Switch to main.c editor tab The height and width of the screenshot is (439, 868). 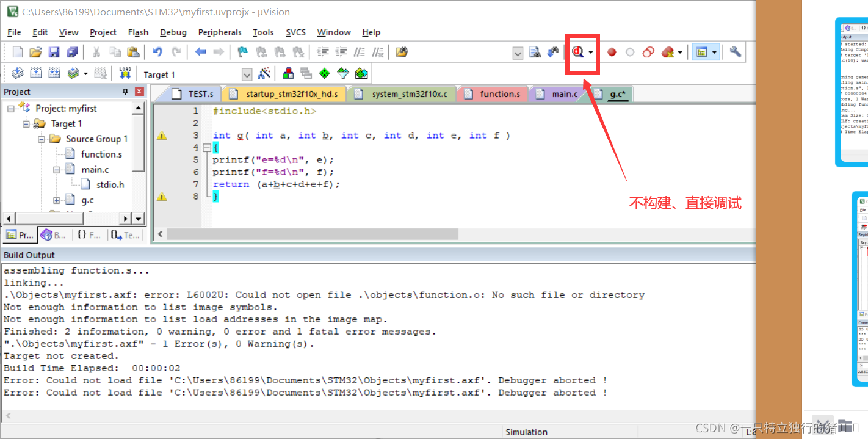click(x=557, y=94)
